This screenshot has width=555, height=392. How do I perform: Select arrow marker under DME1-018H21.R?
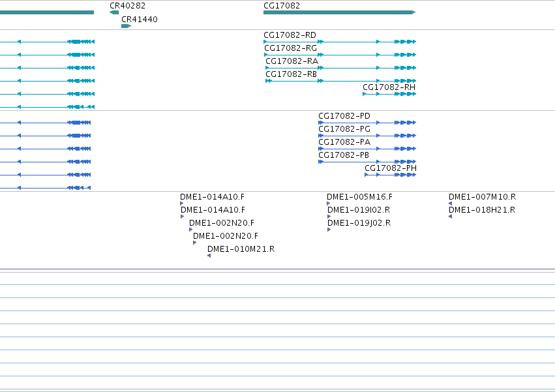coord(450,217)
